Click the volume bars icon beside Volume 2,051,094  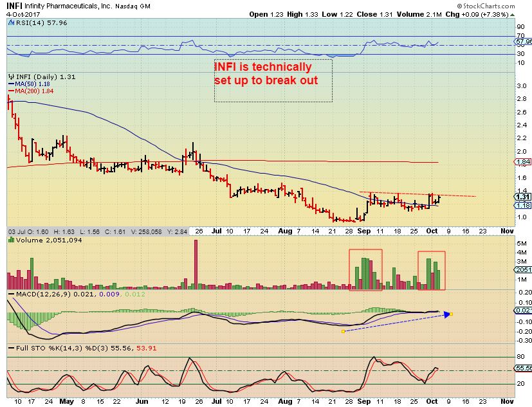(x=12, y=240)
